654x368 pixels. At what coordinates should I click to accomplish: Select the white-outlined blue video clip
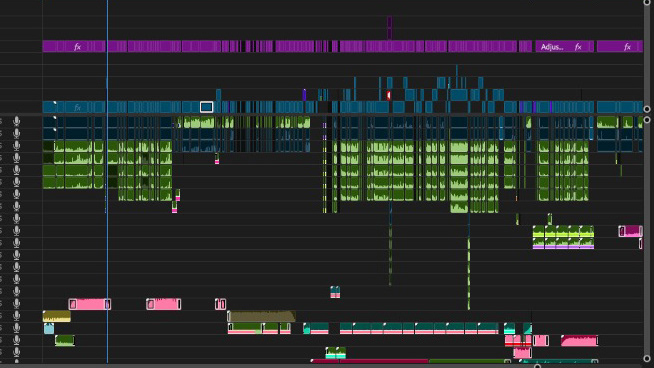(206, 107)
